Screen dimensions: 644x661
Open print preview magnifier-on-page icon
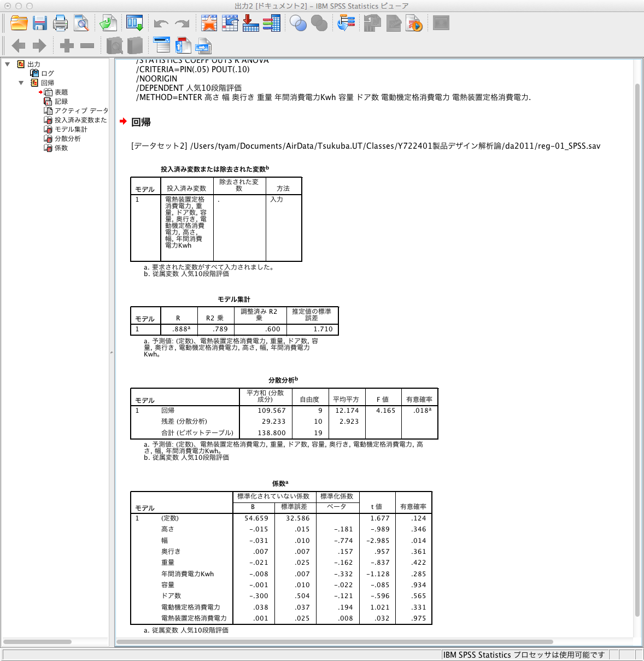81,23
